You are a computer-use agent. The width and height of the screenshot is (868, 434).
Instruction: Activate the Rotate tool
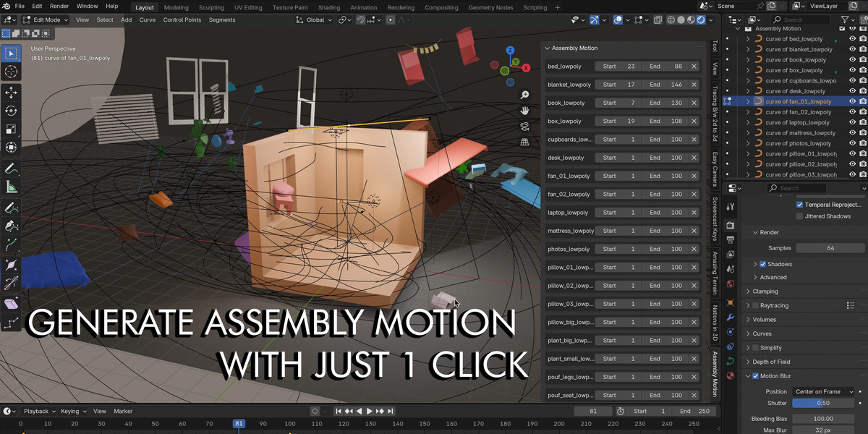[11, 111]
